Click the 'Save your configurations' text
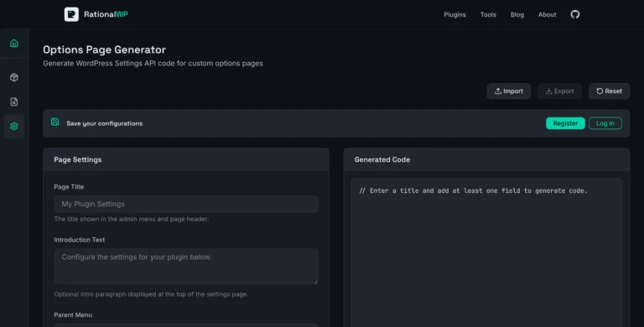 pyautogui.click(x=105, y=123)
